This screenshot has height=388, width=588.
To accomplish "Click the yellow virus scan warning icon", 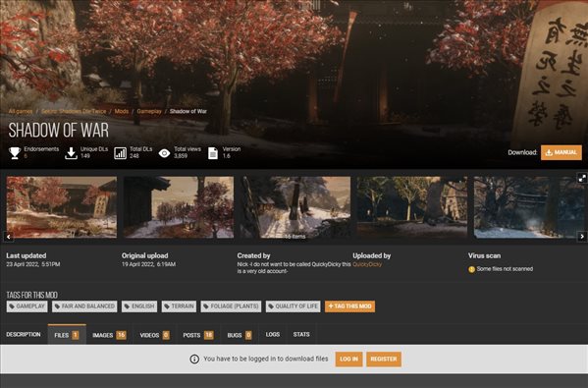I will tap(471, 269).
